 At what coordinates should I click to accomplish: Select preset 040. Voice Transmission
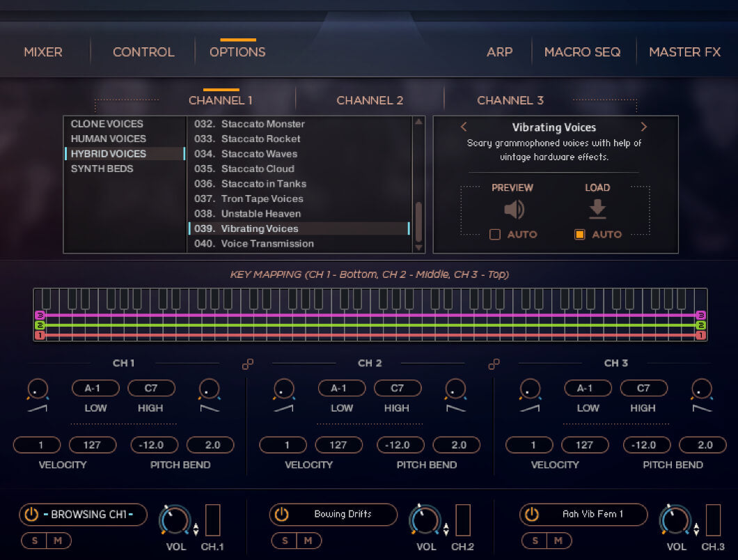299,244
